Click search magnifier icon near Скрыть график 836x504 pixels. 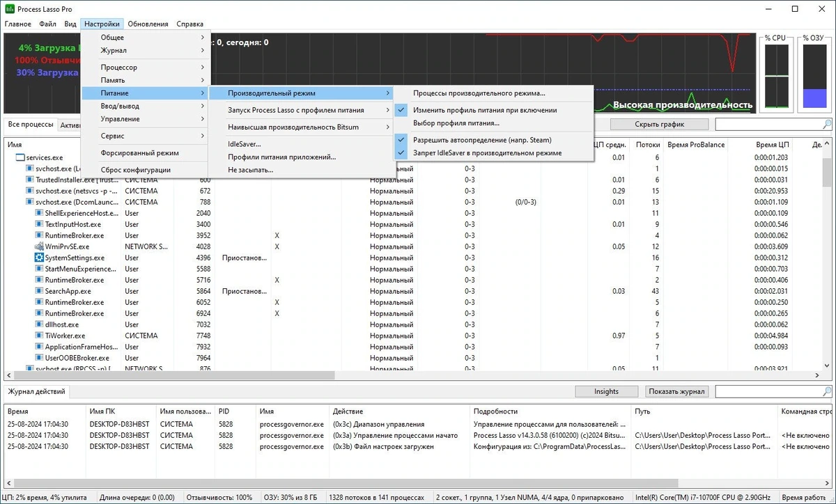[827, 124]
